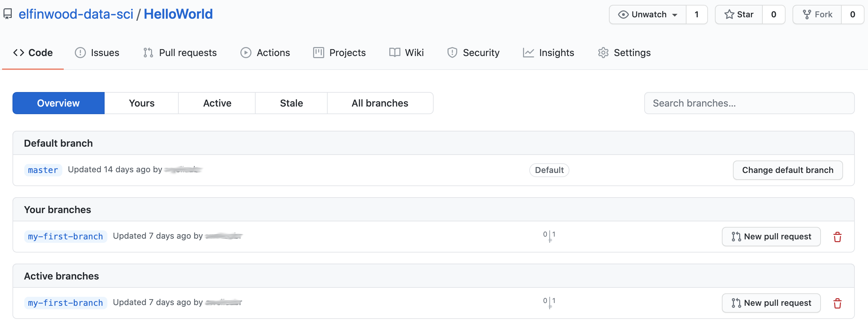Click trash icon in Active branches row
This screenshot has width=868, height=330.
(837, 303)
